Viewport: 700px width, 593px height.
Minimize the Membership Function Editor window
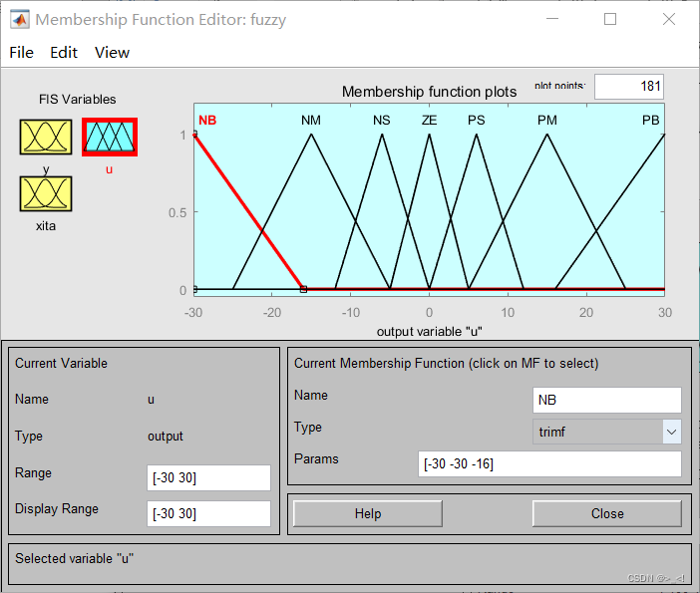(552, 19)
